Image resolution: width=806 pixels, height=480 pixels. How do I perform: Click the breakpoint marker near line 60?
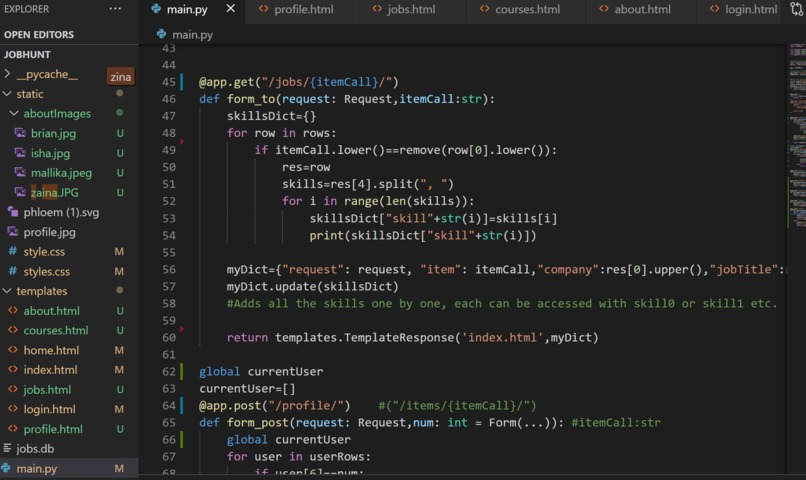tap(182, 328)
